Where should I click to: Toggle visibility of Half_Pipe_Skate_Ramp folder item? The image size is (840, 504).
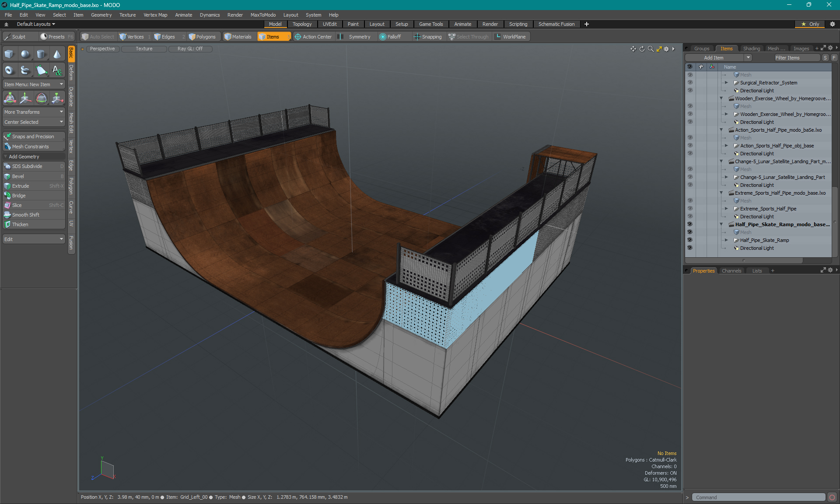point(690,240)
